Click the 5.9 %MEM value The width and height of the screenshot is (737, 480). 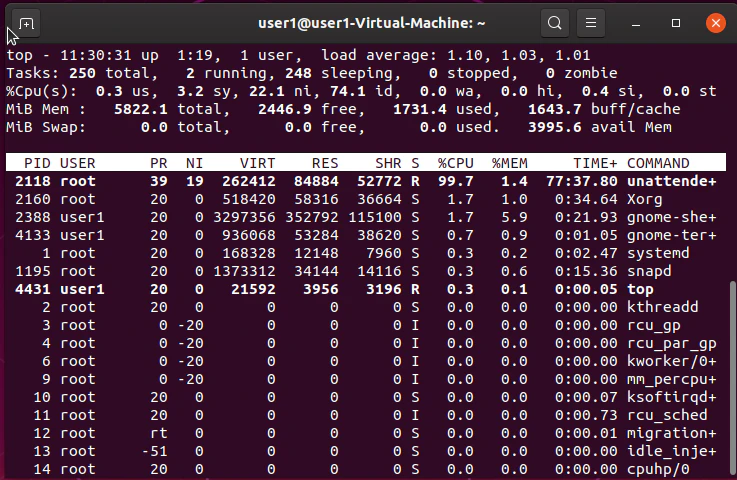(514, 217)
